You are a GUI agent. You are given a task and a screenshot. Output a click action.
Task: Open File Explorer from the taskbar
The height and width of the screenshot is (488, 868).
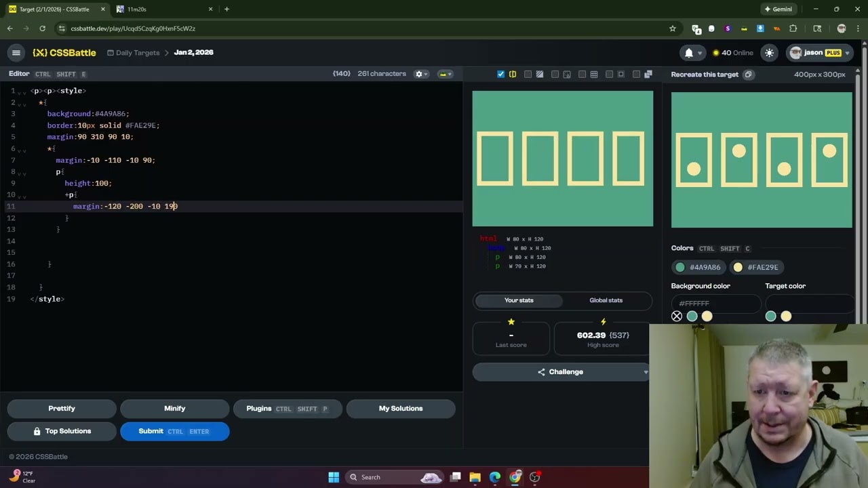(475, 477)
